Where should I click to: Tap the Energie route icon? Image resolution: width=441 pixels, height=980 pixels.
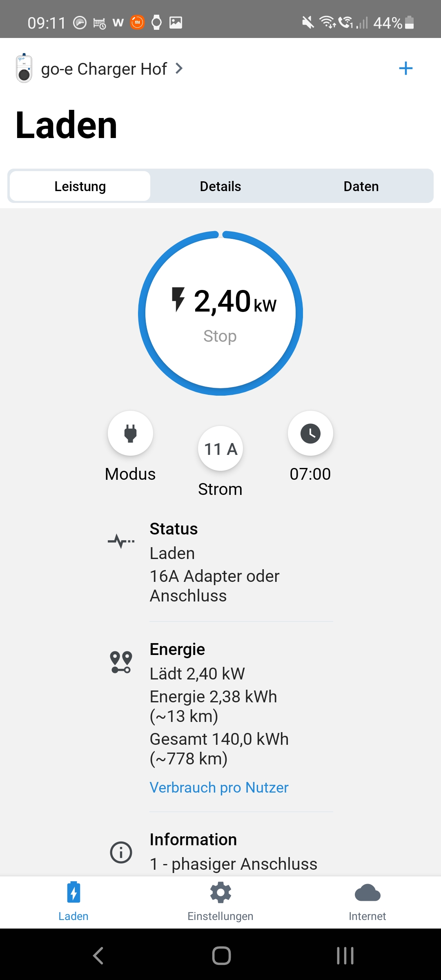(x=121, y=662)
